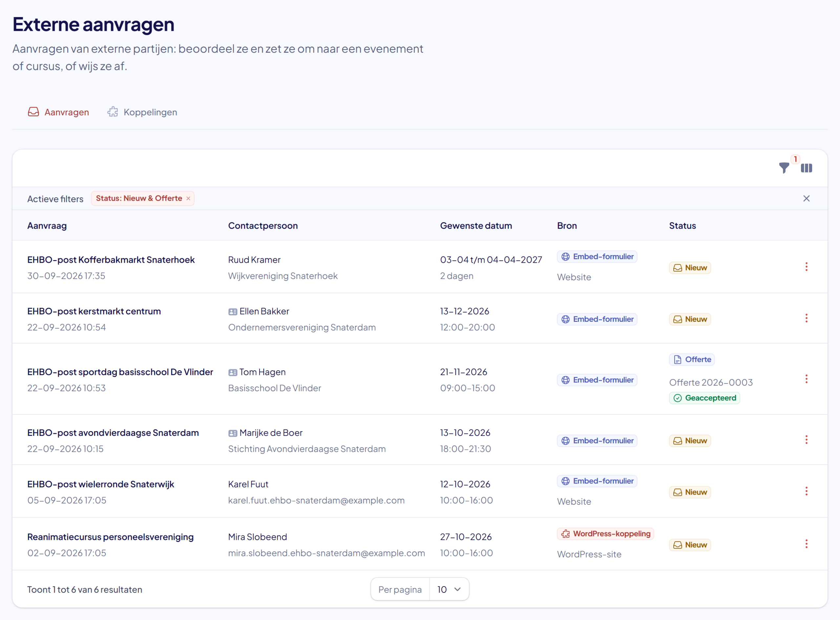Open the table filter funnel icon
Image resolution: width=840 pixels, height=620 pixels.
(784, 168)
